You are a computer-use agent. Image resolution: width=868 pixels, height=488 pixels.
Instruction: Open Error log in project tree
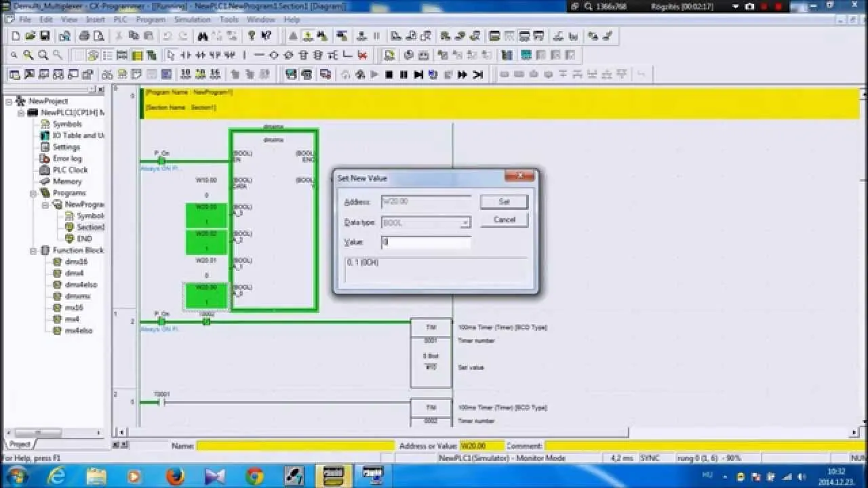coord(67,159)
